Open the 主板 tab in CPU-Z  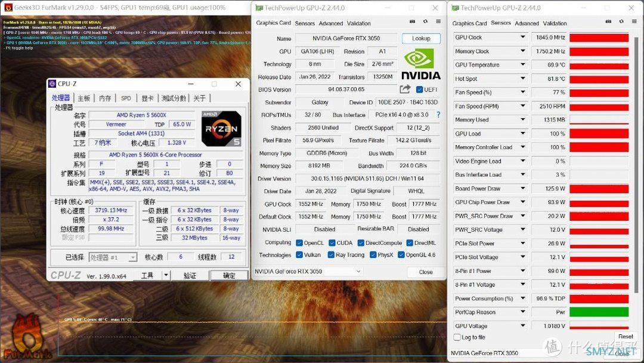84,99
